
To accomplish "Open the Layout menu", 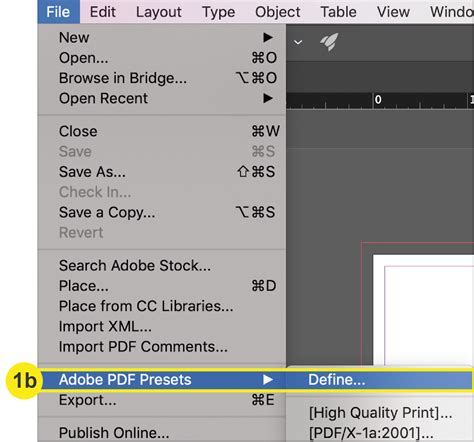I will pyautogui.click(x=159, y=12).
